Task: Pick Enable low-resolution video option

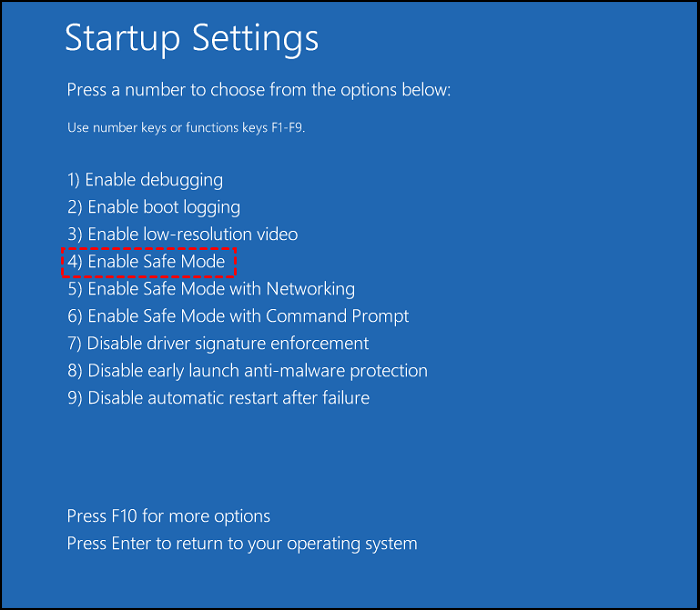Action: 183,234
